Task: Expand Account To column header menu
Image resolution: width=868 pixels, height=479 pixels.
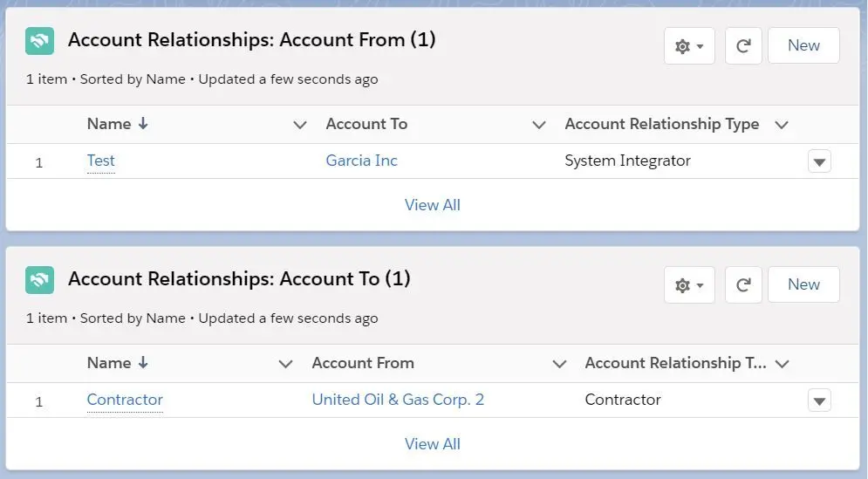Action: coord(538,125)
